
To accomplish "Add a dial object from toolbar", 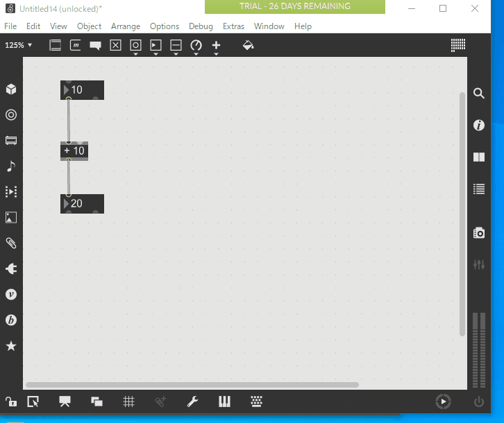I will (196, 45).
